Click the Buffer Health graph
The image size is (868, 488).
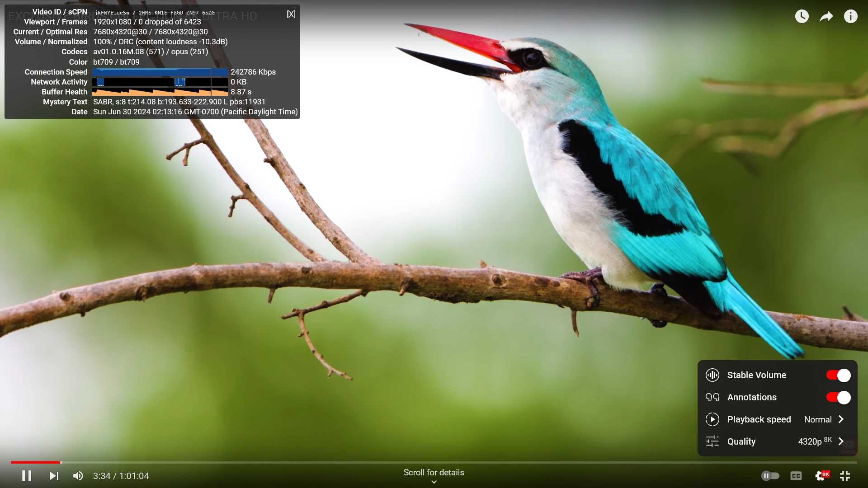160,92
